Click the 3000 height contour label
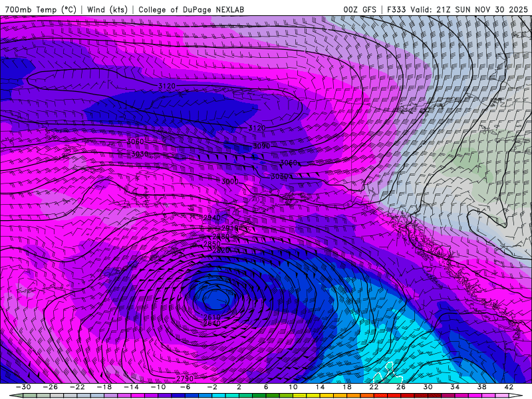This screenshot has width=532, height=399. coord(229,182)
